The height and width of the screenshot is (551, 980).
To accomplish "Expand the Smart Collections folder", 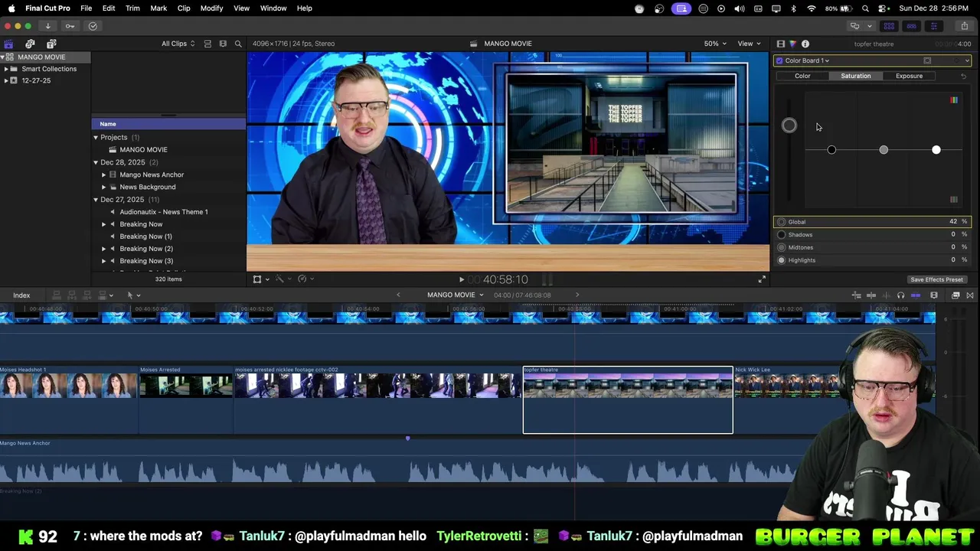I will [6, 69].
